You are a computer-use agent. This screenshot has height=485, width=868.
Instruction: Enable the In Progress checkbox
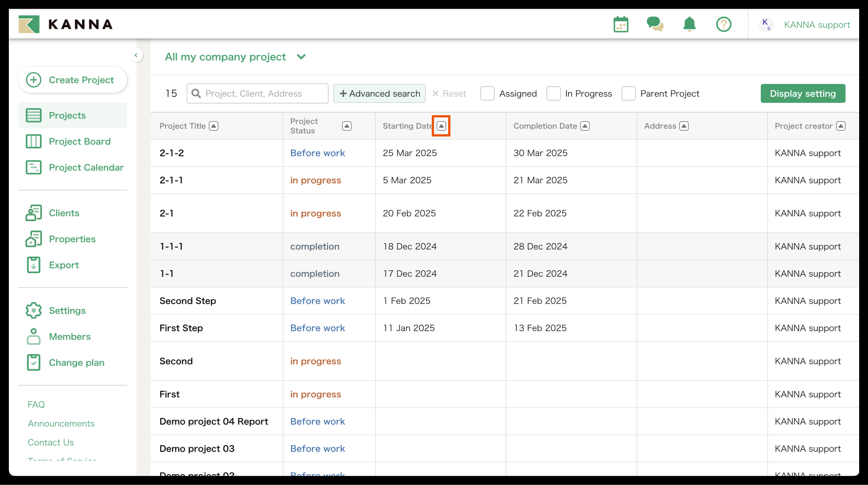click(553, 93)
